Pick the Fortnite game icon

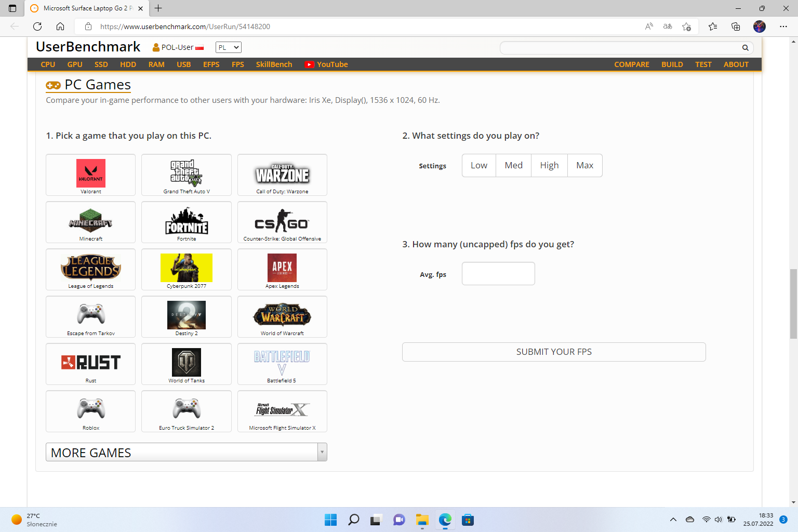click(187, 222)
